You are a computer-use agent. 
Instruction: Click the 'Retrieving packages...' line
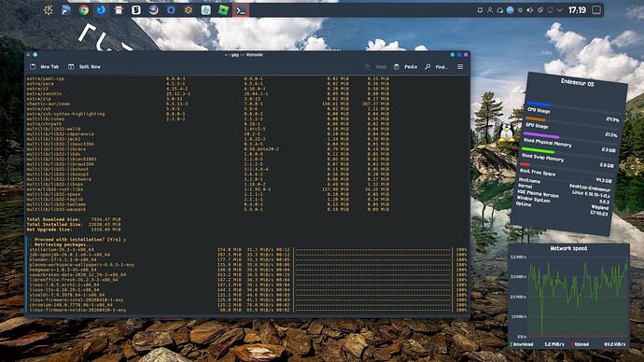click(x=62, y=244)
